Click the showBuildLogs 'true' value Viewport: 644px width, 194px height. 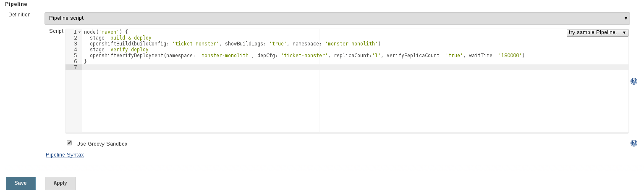(278, 44)
